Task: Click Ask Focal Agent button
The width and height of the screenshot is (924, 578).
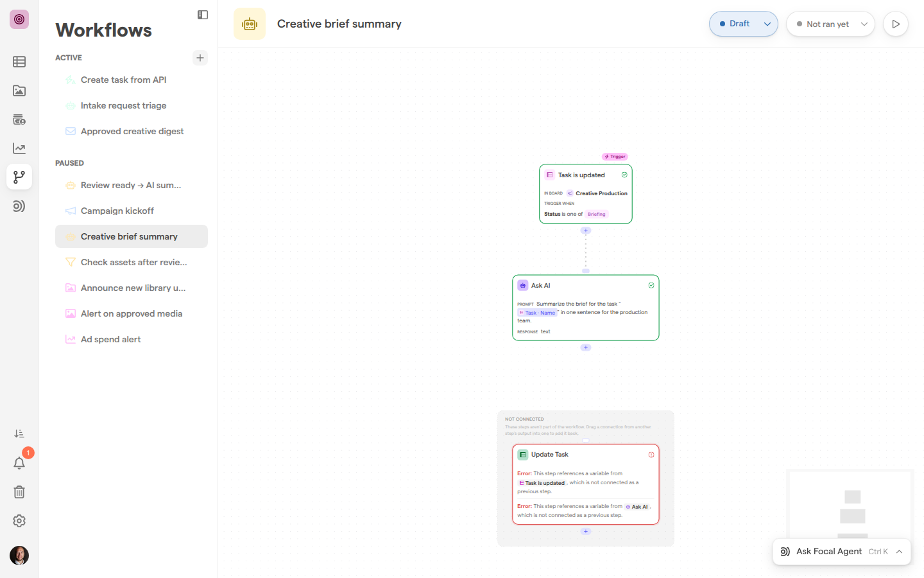Action: [x=842, y=552]
